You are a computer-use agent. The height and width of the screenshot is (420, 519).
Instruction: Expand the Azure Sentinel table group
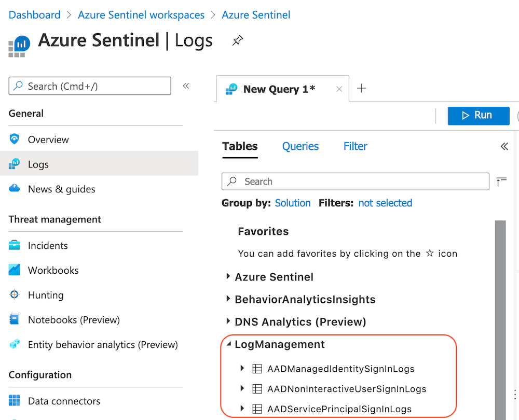[x=228, y=276]
